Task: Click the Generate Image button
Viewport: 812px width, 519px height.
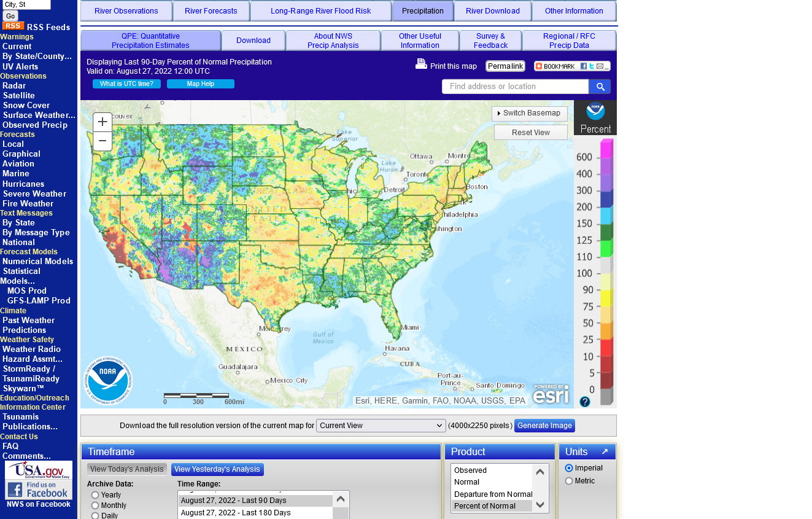Action: click(x=544, y=426)
